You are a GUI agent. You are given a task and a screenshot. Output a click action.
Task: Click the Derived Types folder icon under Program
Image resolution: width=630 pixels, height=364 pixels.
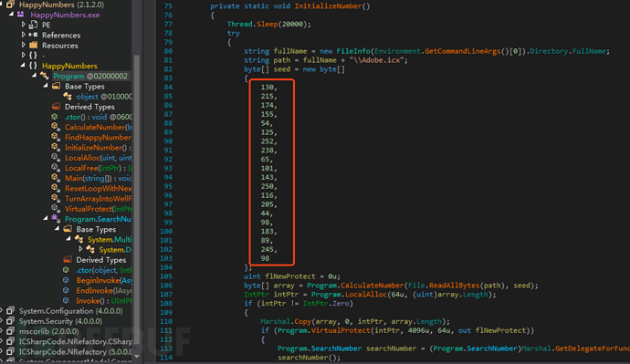(x=56, y=107)
